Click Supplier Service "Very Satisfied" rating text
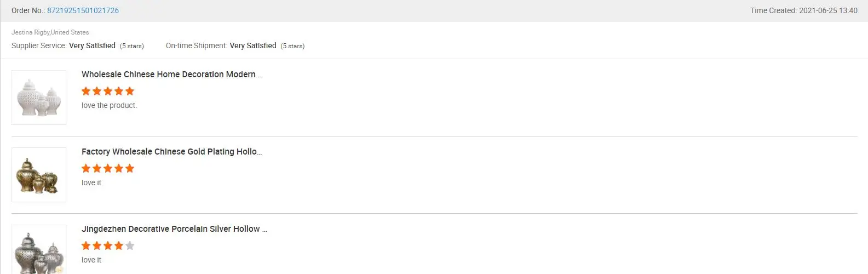This screenshot has height=274, width=868. click(92, 45)
